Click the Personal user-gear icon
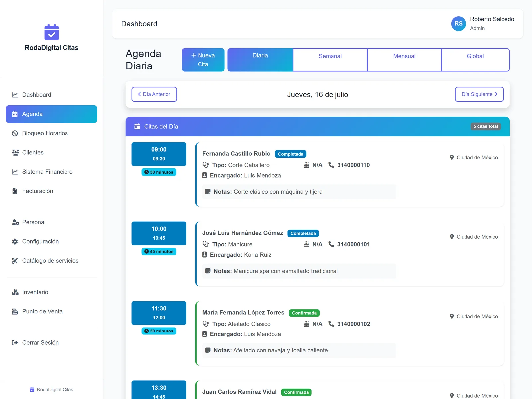Screen dimensions: 532x399 click(15, 222)
